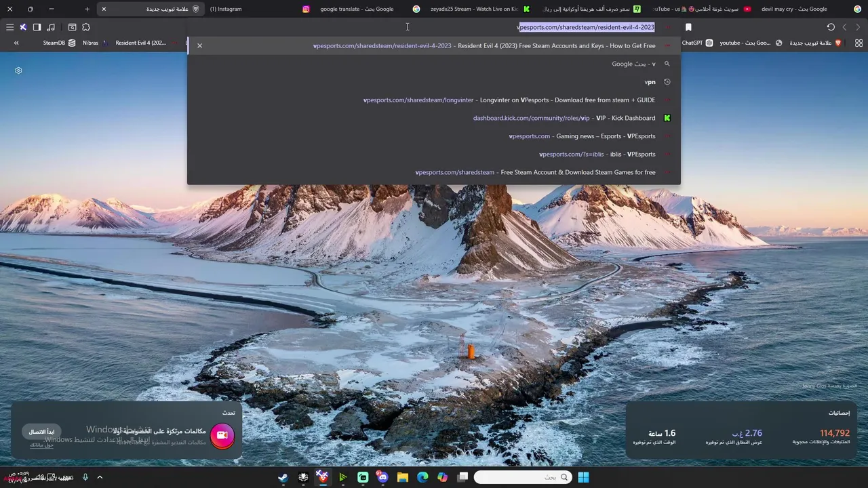This screenshot has width=868, height=488.
Task: Select the vpesports.com/sharedsteam suggestion
Action: click(x=434, y=172)
